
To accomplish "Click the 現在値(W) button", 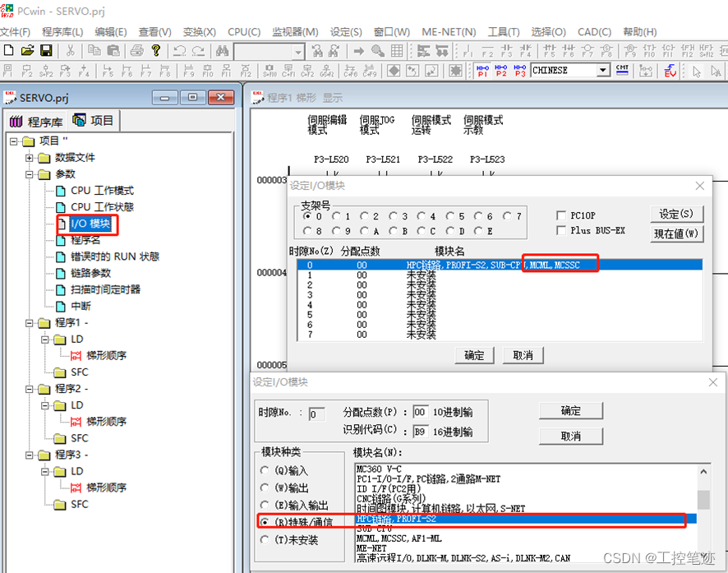I will (676, 233).
